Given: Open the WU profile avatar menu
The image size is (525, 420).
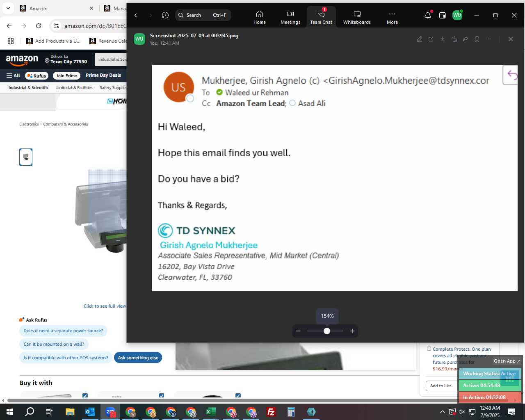Looking at the screenshot, I should pyautogui.click(x=457, y=15).
